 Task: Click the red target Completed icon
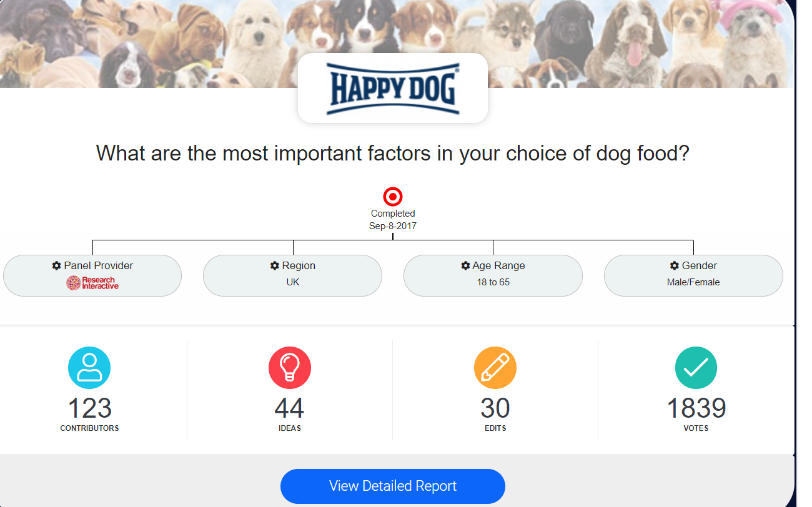(393, 197)
